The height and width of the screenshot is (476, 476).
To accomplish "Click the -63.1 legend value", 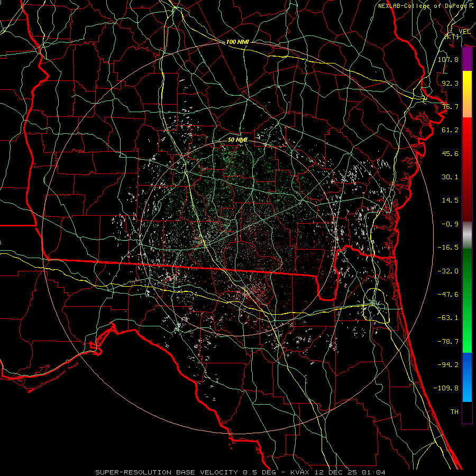I will click(x=448, y=318).
